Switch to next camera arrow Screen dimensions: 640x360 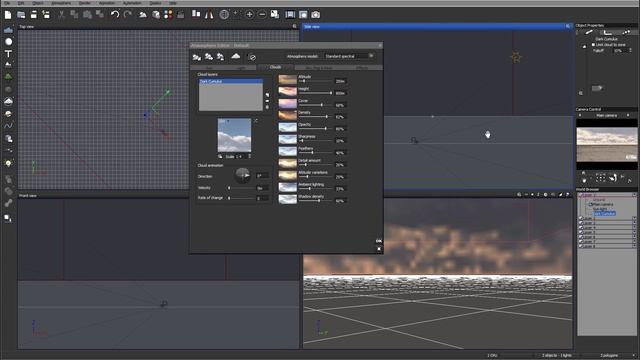point(628,116)
